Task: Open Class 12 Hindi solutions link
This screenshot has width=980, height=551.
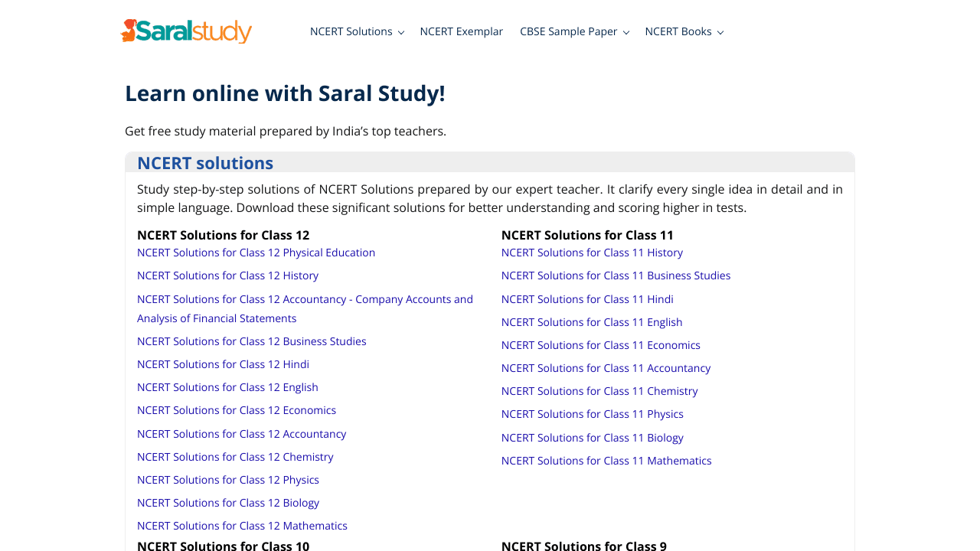Action: 223,364
